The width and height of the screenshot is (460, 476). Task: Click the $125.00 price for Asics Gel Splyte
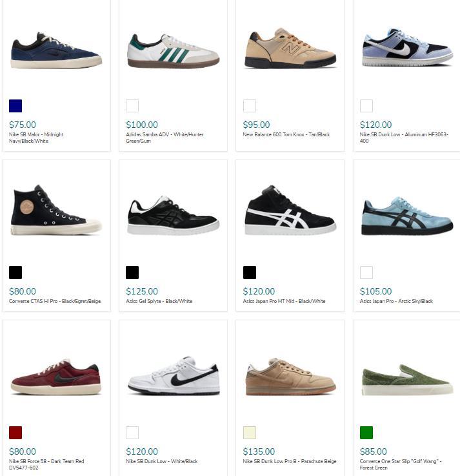click(142, 291)
